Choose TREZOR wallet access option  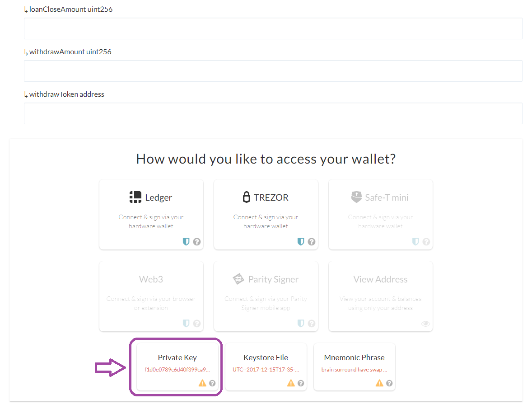point(266,215)
